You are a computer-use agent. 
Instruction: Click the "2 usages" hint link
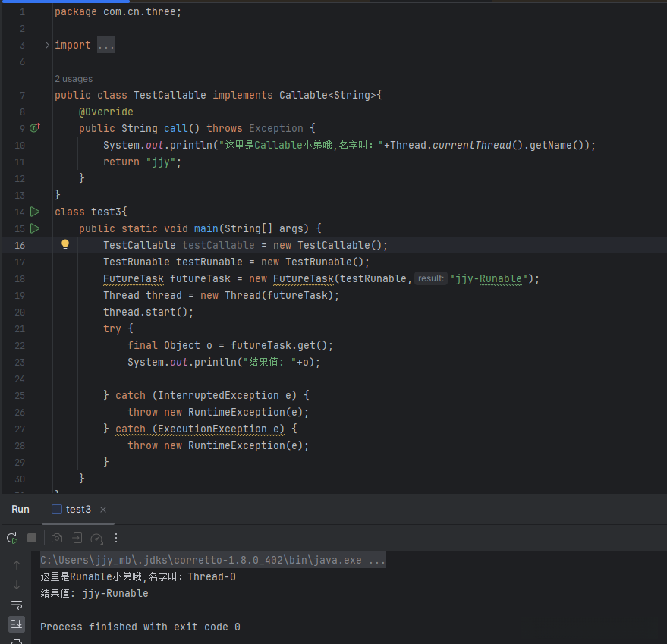coord(74,79)
